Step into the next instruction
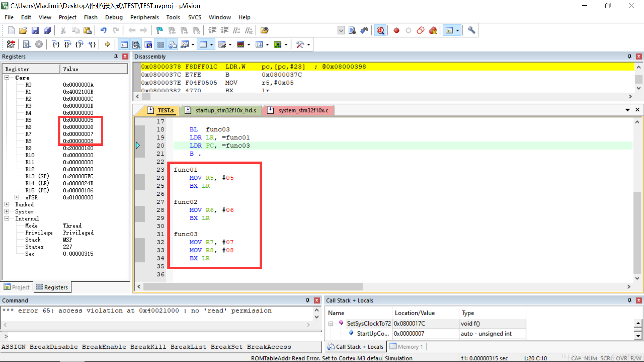The height and width of the screenshot is (362, 644). pos(56,45)
